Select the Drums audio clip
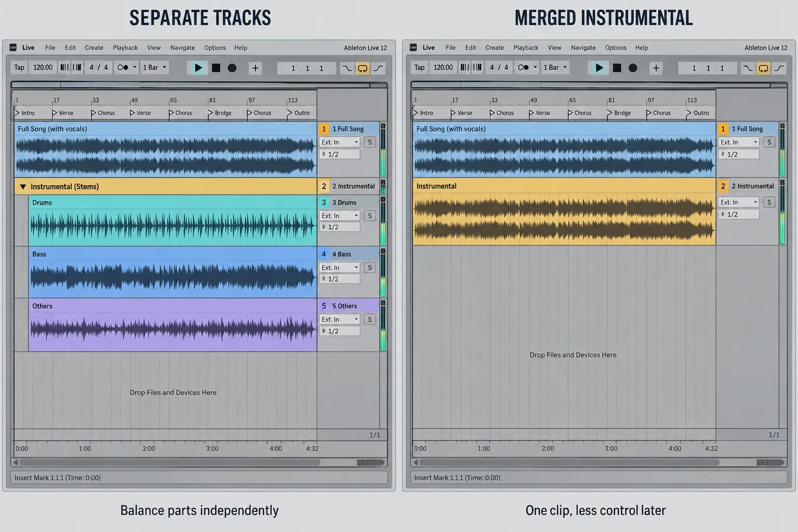The width and height of the screenshot is (798, 532). pos(172,221)
